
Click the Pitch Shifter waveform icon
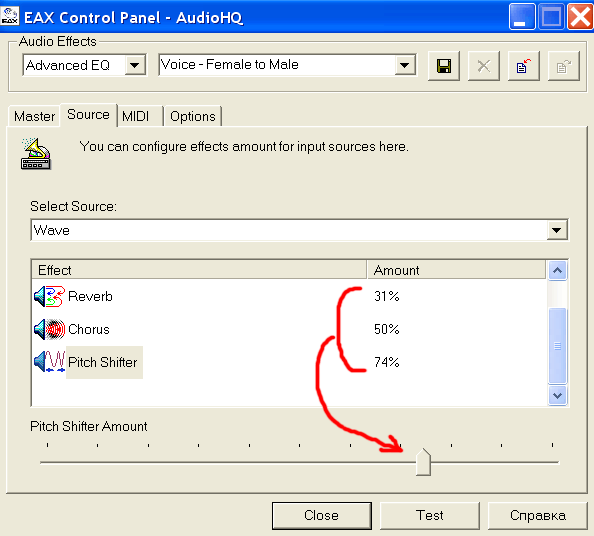coord(49,362)
